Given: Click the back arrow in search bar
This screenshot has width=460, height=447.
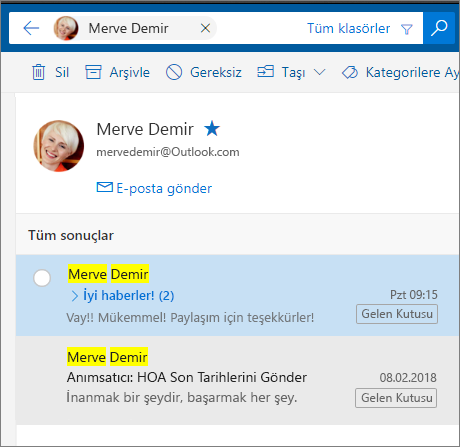Looking at the screenshot, I should pyautogui.click(x=31, y=28).
